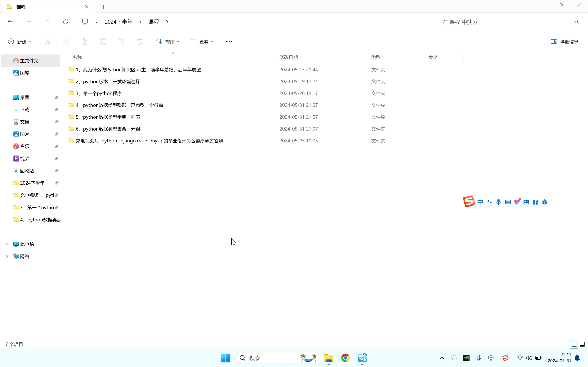Toggle the 详细信息 details pane
The image size is (588, 367).
pos(564,41)
